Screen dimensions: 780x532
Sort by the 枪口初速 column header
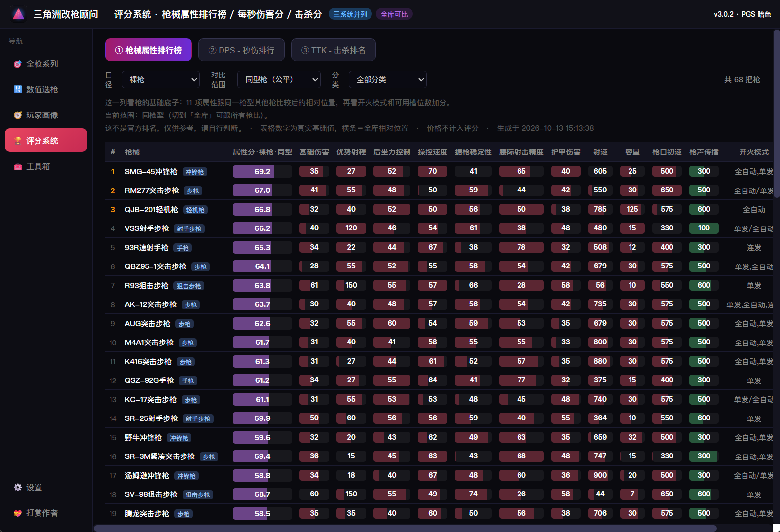click(667, 152)
